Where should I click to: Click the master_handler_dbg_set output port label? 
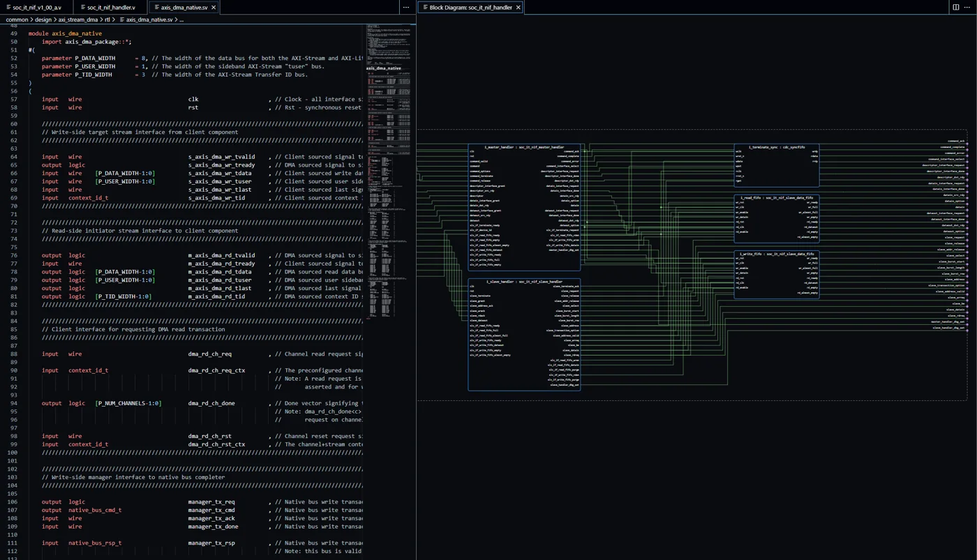[x=948, y=321]
